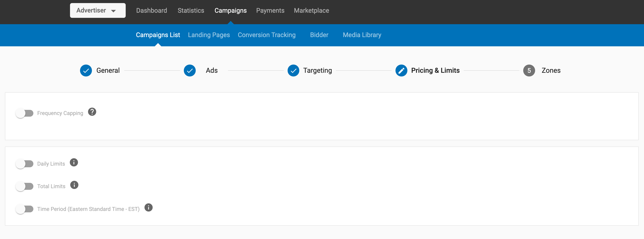Enable the Time Period EST toggle

pos(25,209)
